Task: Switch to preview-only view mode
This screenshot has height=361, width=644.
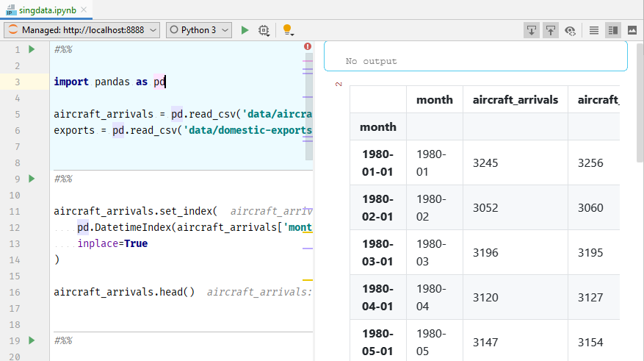Action: click(632, 30)
